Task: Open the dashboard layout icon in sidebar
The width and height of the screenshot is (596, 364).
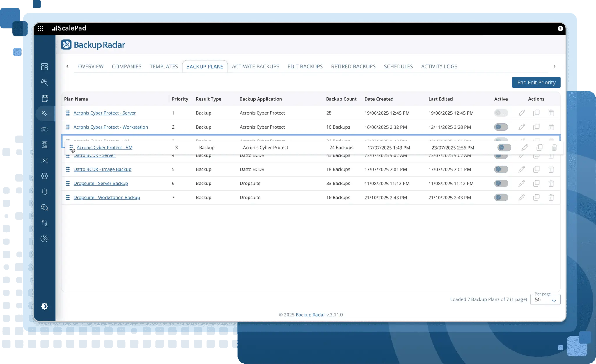Action: [x=45, y=67]
